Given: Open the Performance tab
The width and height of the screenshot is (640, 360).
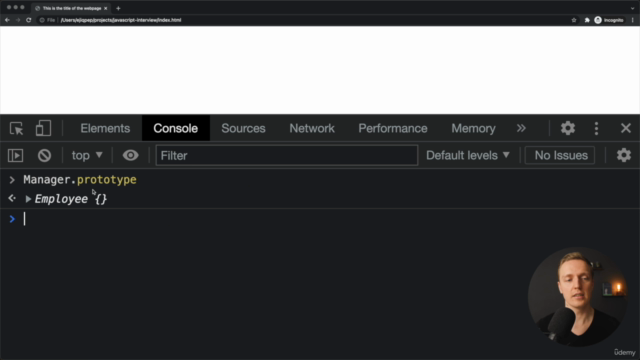Looking at the screenshot, I should tap(393, 128).
